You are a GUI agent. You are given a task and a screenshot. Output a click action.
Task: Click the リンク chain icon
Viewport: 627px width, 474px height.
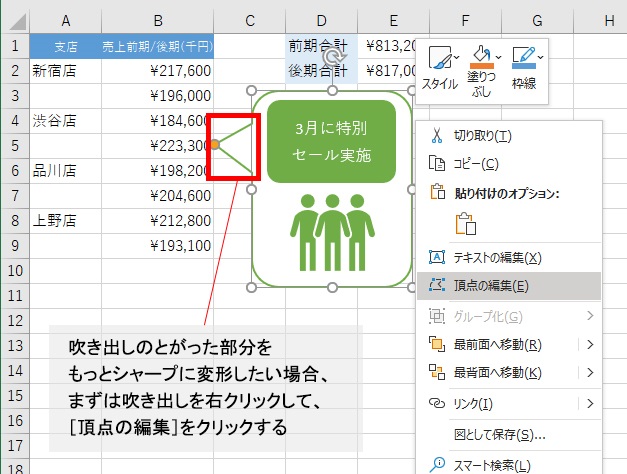pos(436,403)
